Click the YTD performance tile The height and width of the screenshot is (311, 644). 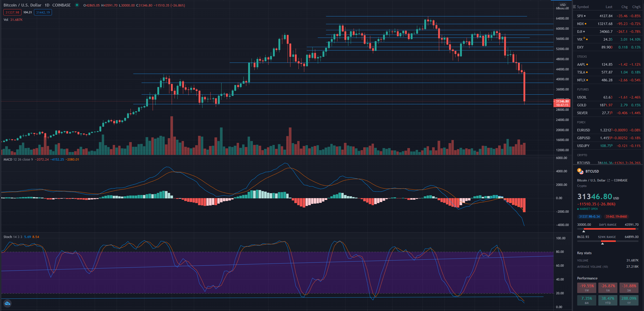pyautogui.click(x=608, y=300)
